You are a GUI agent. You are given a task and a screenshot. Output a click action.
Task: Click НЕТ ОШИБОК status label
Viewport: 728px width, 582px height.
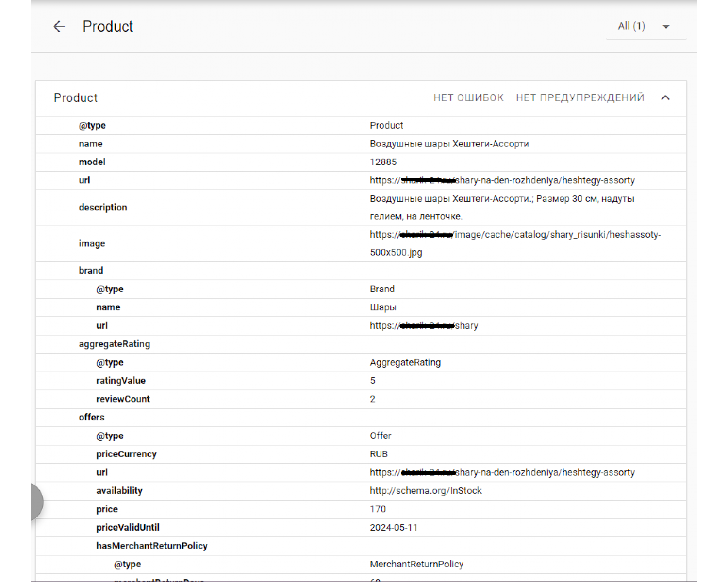click(x=468, y=97)
